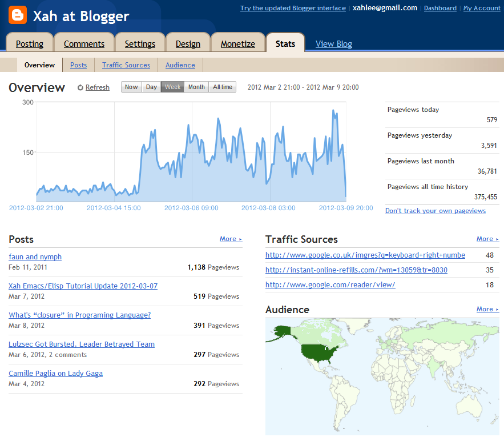Click the 519 Pageviews count

[216, 296]
